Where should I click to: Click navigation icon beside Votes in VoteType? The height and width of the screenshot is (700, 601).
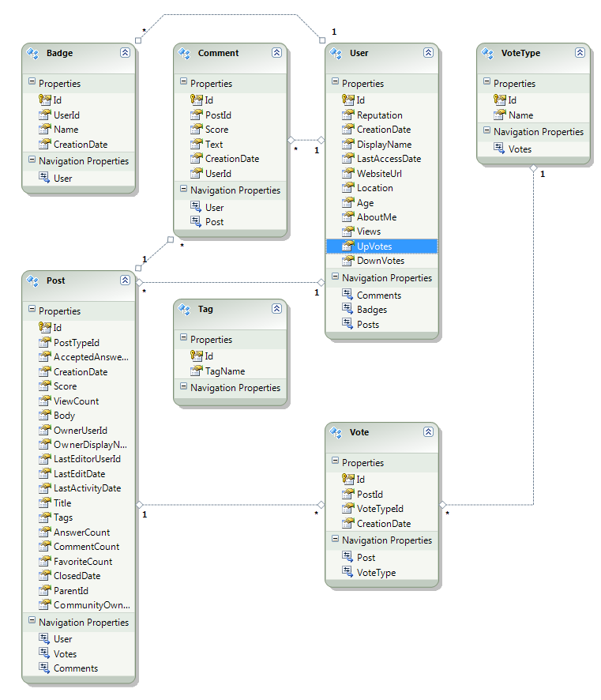[x=499, y=148]
